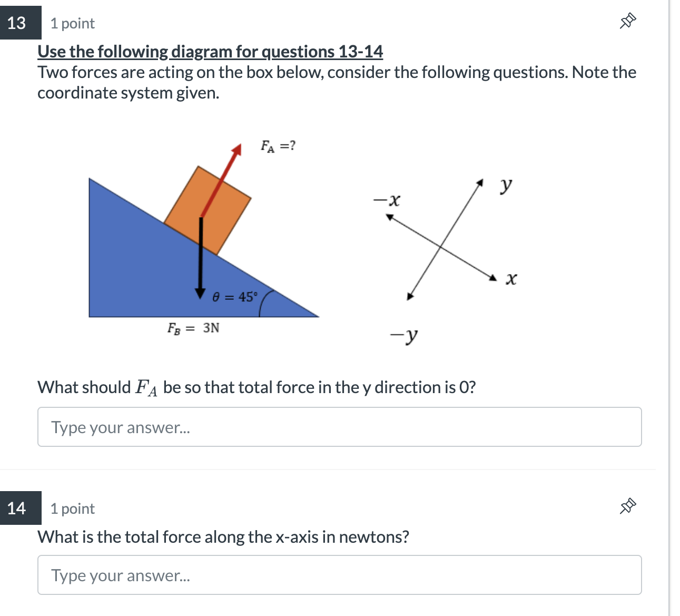Click the question number badge 13

(x=17, y=22)
